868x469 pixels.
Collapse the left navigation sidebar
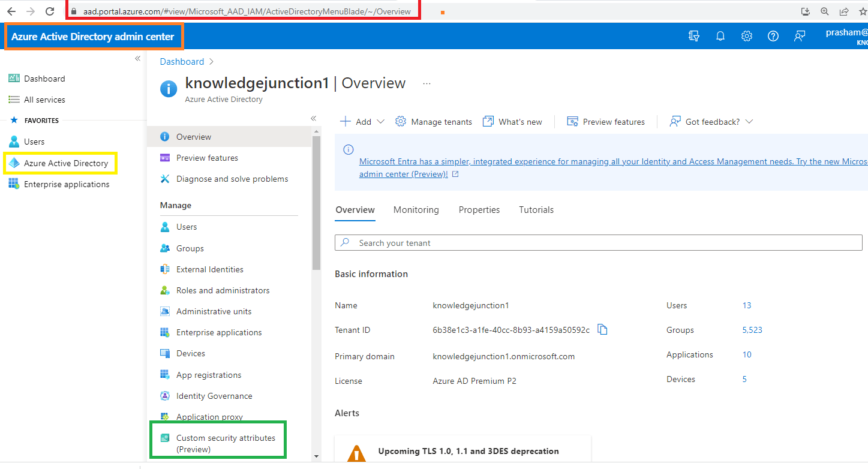pos(137,58)
